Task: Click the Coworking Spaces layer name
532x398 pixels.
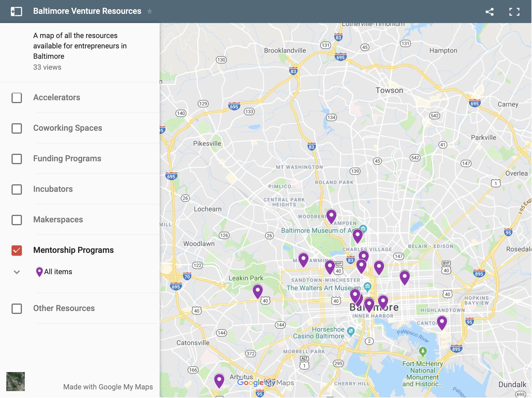Action: point(68,128)
